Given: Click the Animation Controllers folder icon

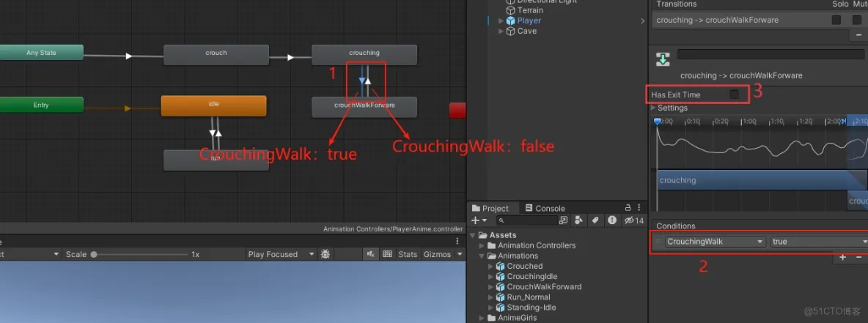Looking at the screenshot, I should 491,245.
